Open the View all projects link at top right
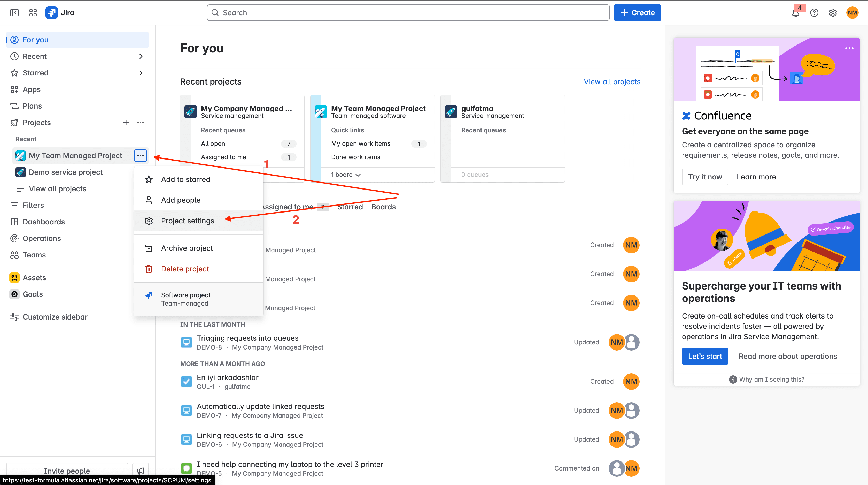 pyautogui.click(x=612, y=82)
